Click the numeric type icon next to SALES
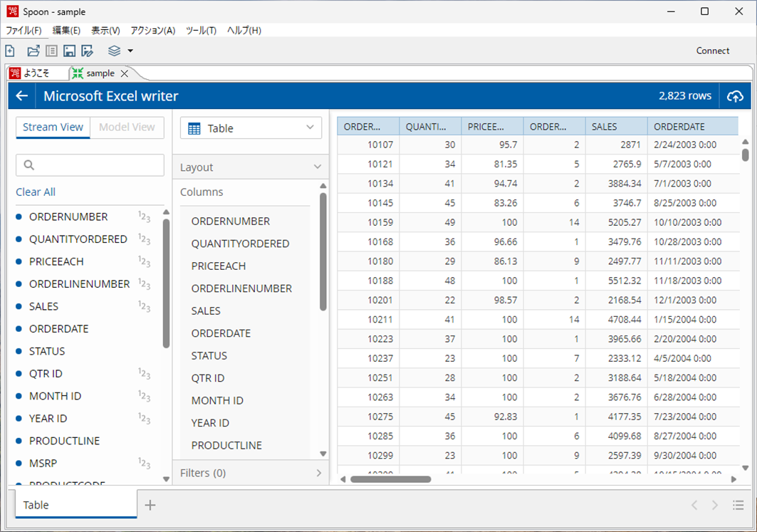Image resolution: width=757 pixels, height=532 pixels. (x=144, y=306)
